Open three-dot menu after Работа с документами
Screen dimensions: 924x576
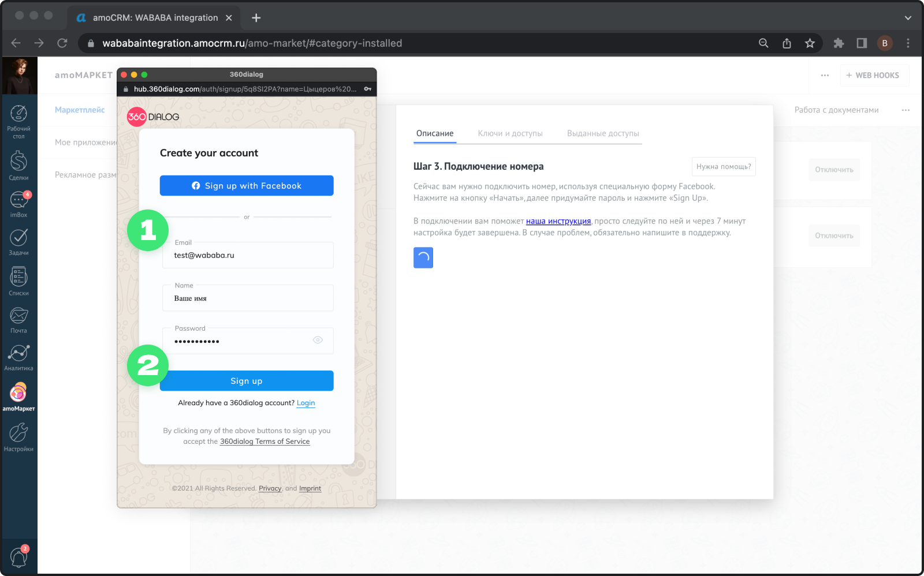(906, 110)
